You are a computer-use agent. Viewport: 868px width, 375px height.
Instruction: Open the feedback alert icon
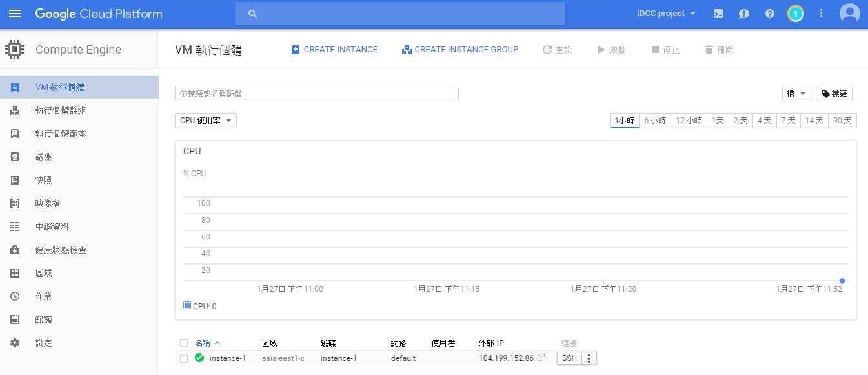click(744, 14)
